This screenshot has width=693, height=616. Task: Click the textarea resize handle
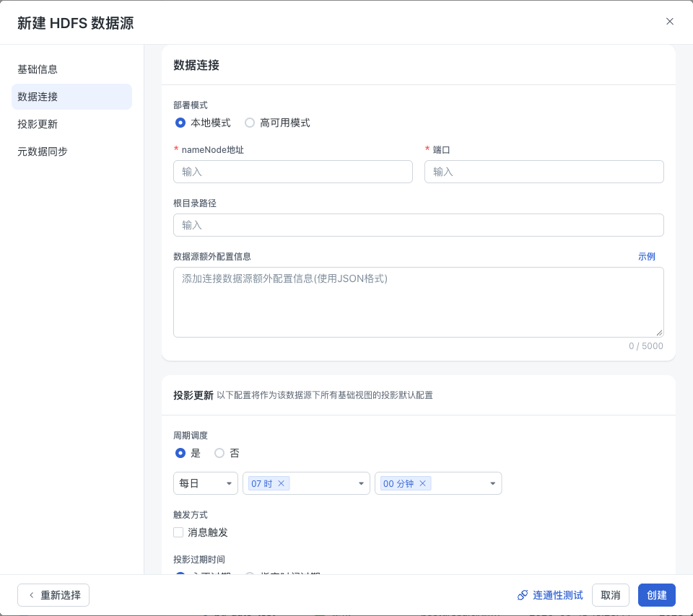pos(659,333)
